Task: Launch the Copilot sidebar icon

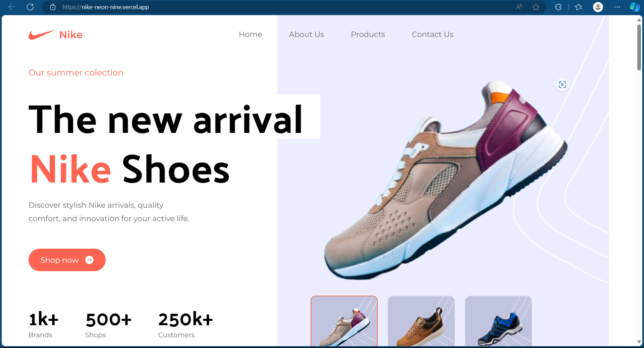Action: tap(635, 7)
